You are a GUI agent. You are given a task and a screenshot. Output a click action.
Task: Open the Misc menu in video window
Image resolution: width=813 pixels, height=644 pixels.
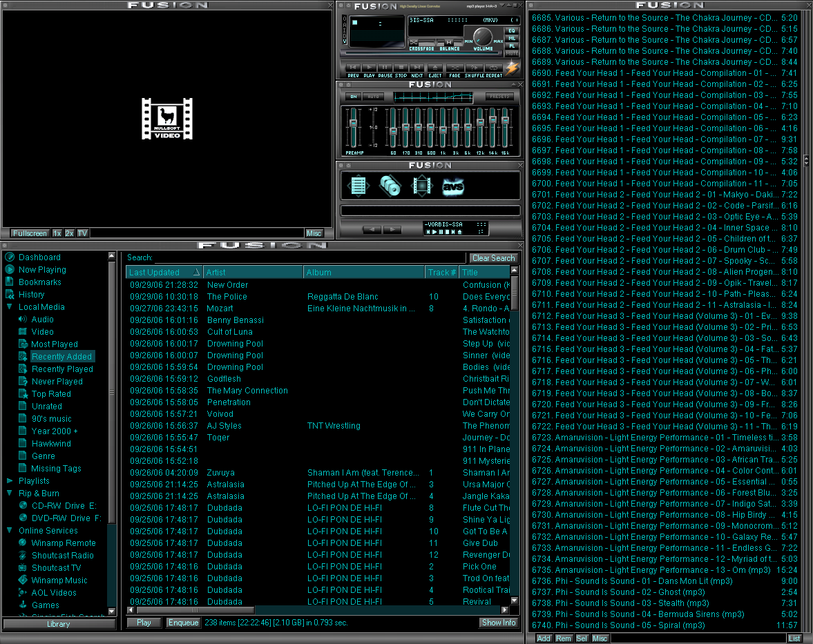[314, 233]
